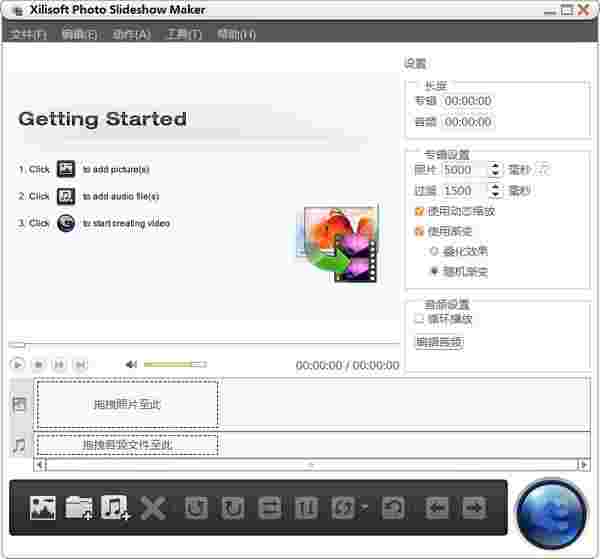Screen dimensions: 600x559
Task: Select the unselected radio button above the selected one
Action: click(x=434, y=251)
